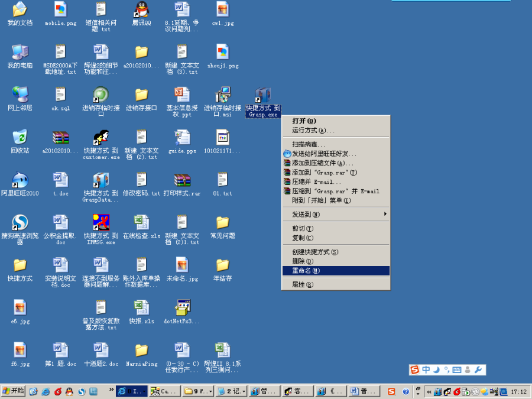
Task: Show hidden system tray icons with « arrow
Action: pyautogui.click(x=429, y=391)
